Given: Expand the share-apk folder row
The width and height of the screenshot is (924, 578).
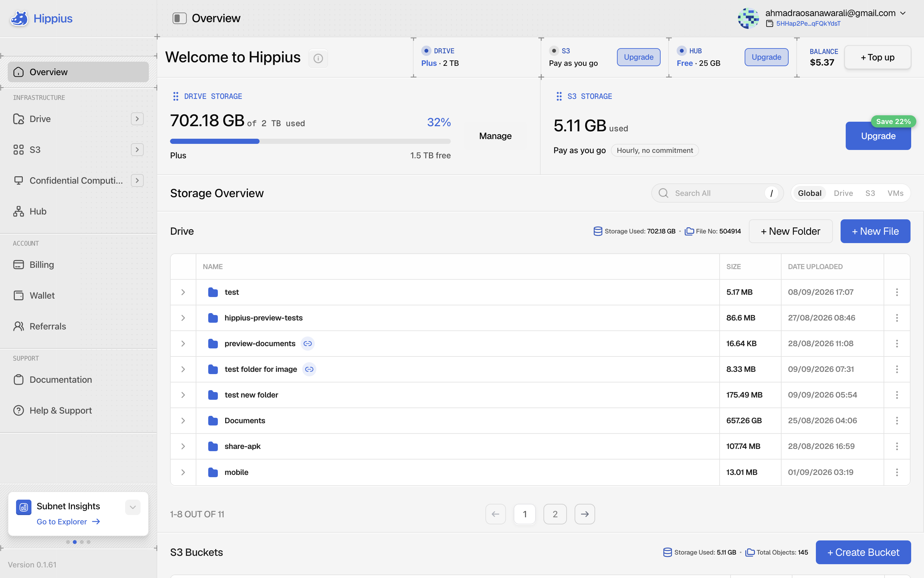Looking at the screenshot, I should 183,446.
